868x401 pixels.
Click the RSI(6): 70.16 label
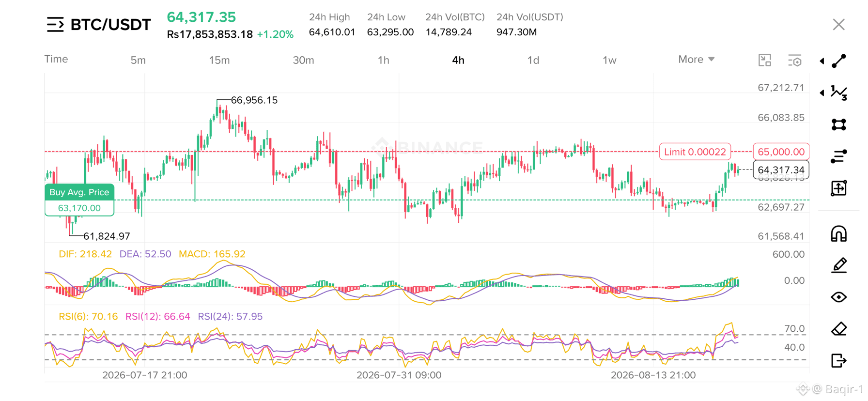point(88,316)
